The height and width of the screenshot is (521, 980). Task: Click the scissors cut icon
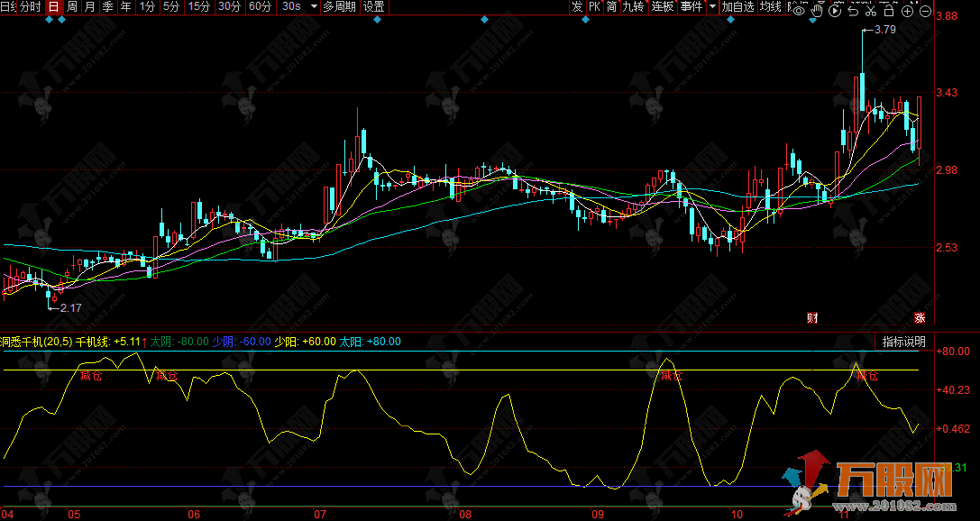871,12
